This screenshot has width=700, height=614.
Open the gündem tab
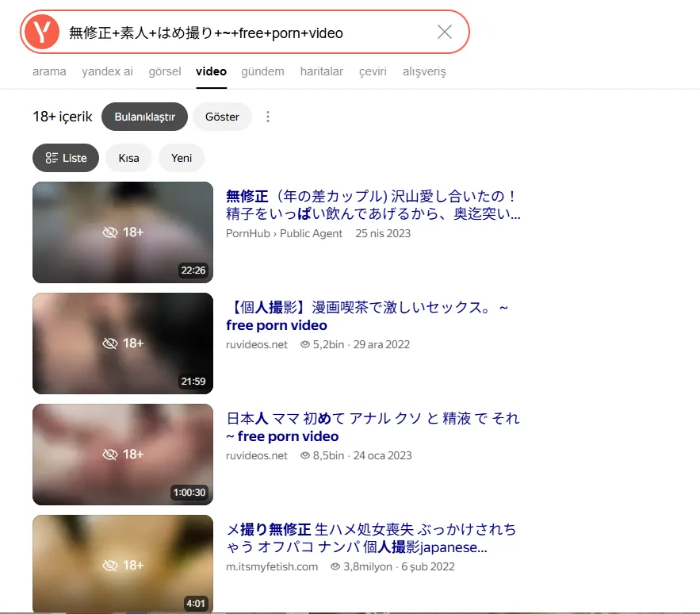262,71
